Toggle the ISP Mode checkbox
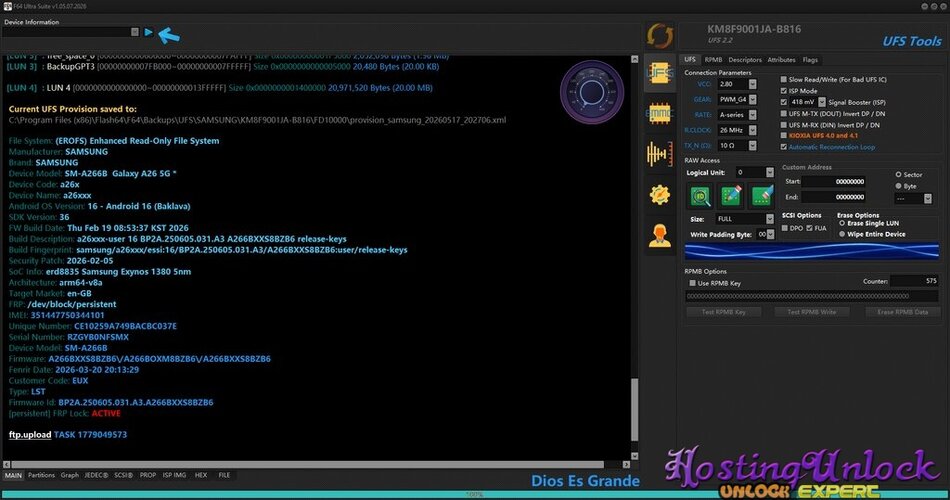 (783, 91)
